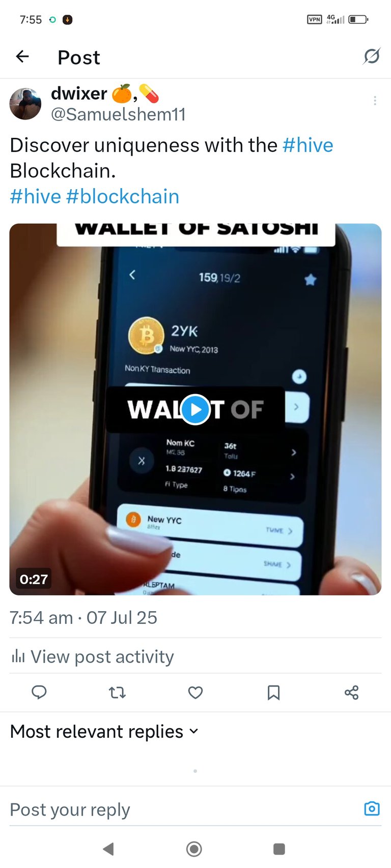391x868 pixels.
Task: Open the Grok icon in the header
Action: click(x=372, y=56)
